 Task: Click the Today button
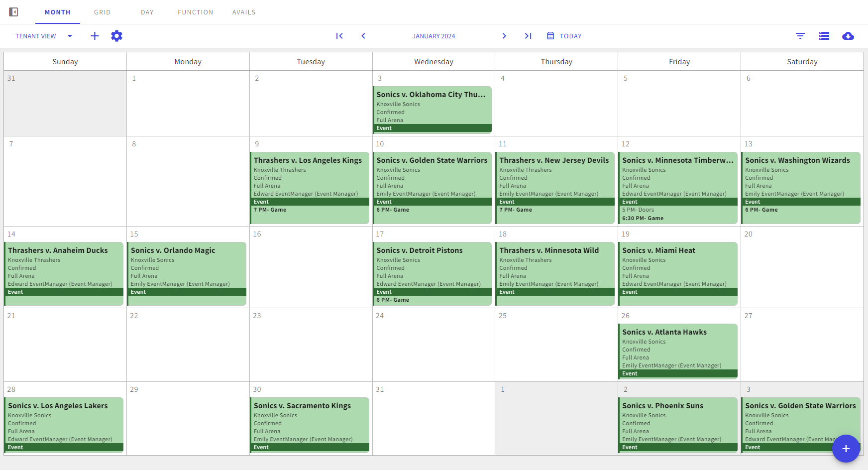[x=564, y=36]
